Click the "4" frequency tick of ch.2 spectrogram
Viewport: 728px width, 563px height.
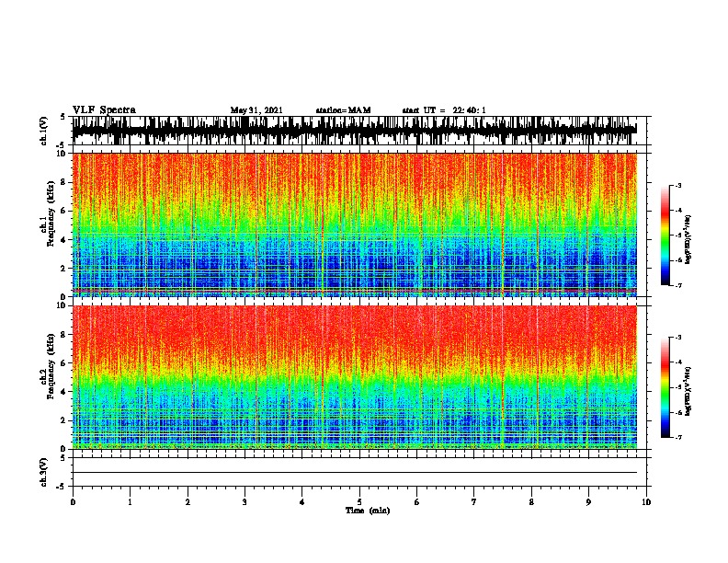point(64,392)
